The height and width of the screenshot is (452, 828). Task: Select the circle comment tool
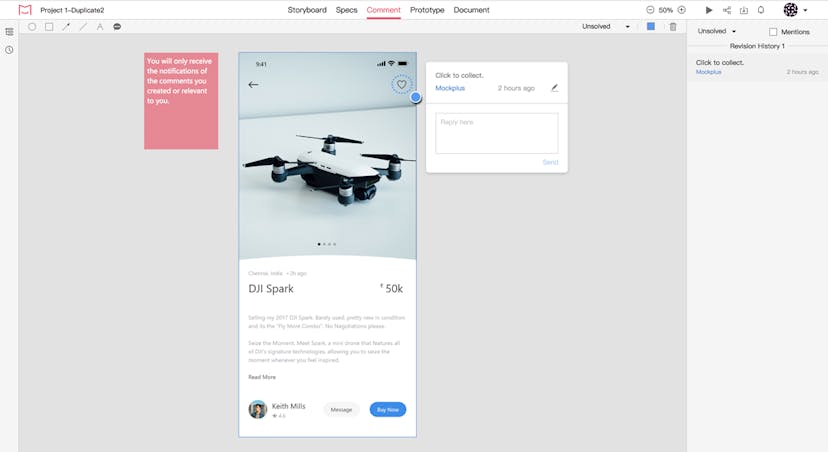coord(32,26)
